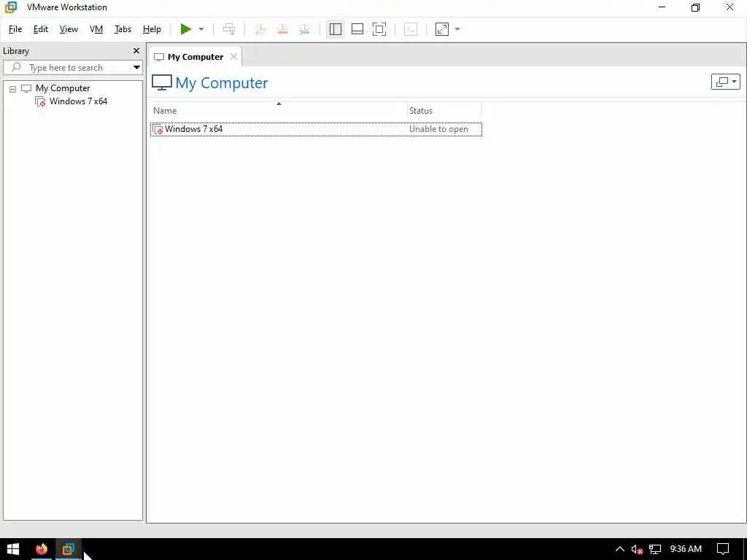This screenshot has width=747, height=560.
Task: Open the Tabs menu
Action: click(x=123, y=29)
